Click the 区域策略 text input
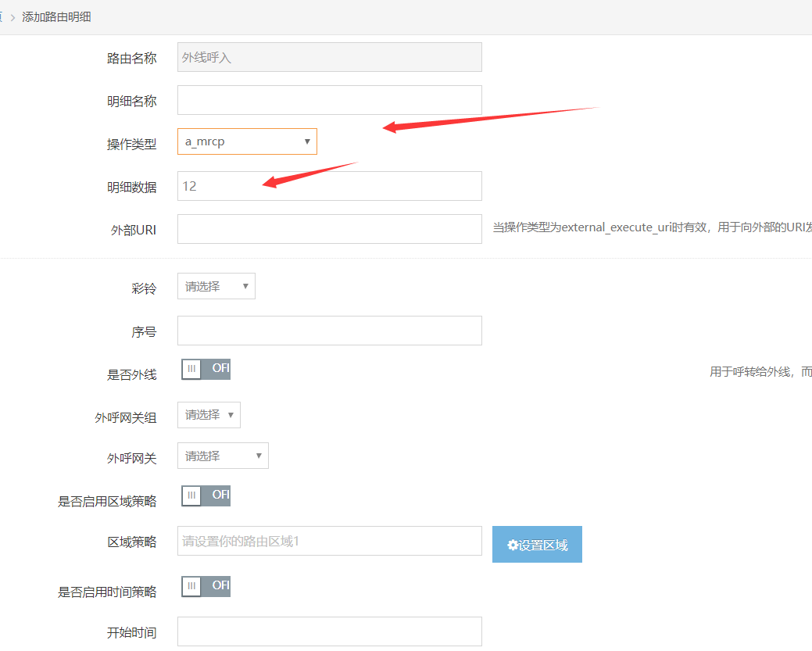The width and height of the screenshot is (812, 651). point(329,541)
